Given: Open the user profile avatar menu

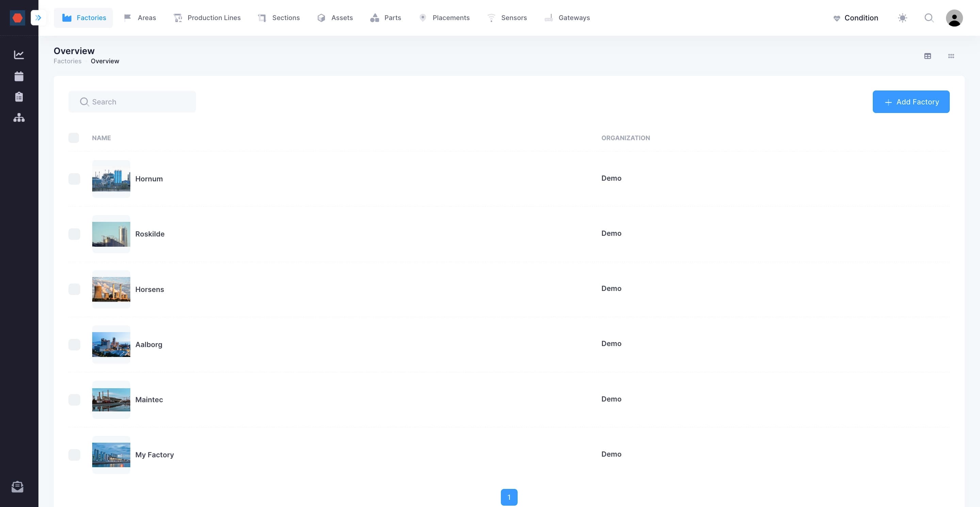Looking at the screenshot, I should click(x=954, y=17).
